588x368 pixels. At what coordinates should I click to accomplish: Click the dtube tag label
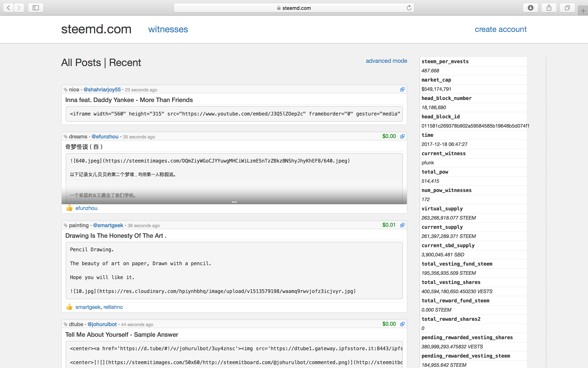(x=76, y=324)
